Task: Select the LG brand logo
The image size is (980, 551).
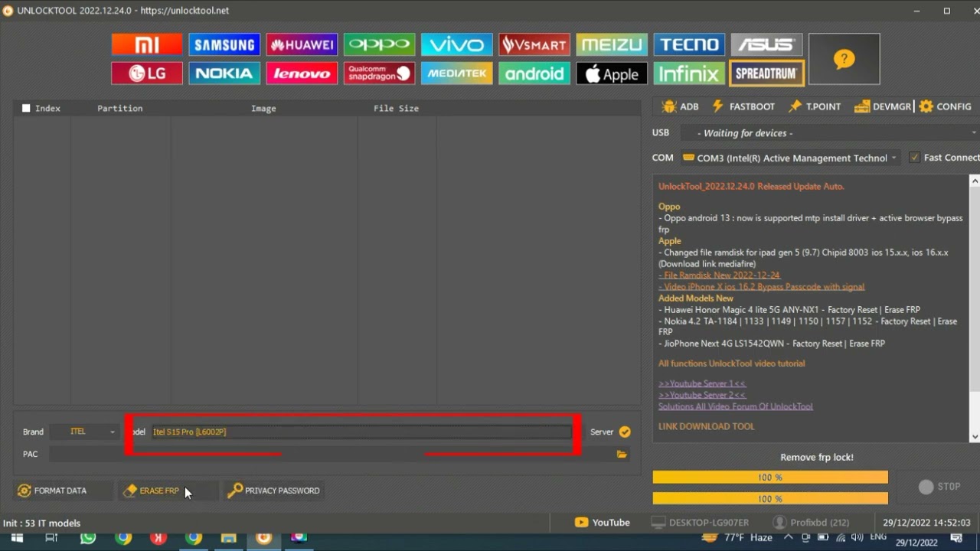Action: click(147, 73)
